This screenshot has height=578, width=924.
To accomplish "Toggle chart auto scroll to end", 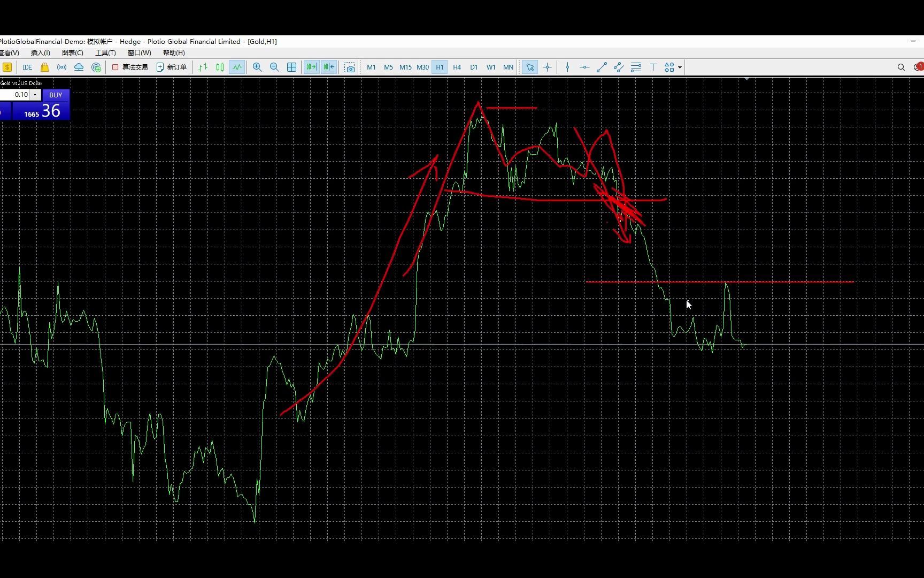I will [311, 67].
